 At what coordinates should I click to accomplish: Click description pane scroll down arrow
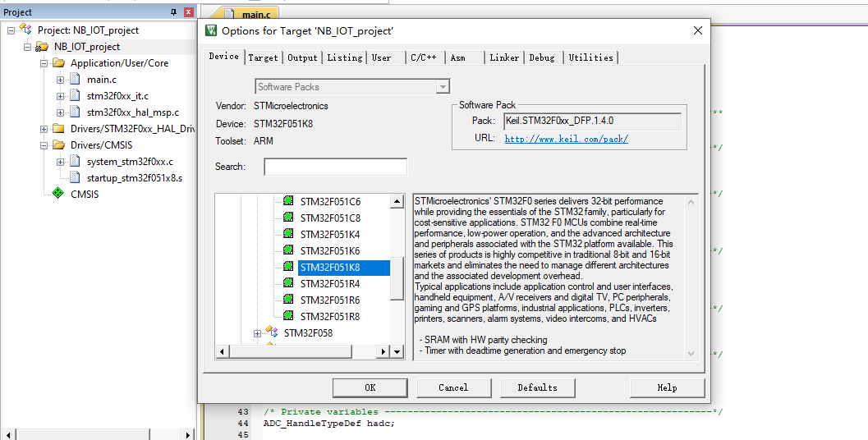click(x=691, y=353)
